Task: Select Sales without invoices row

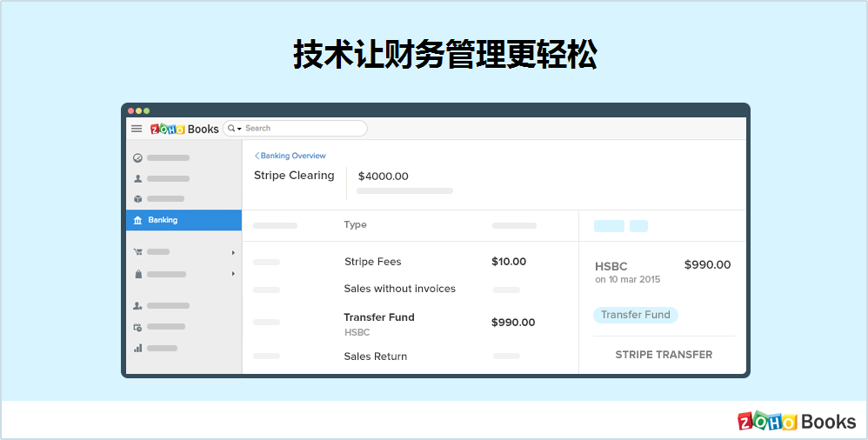Action: [411, 289]
